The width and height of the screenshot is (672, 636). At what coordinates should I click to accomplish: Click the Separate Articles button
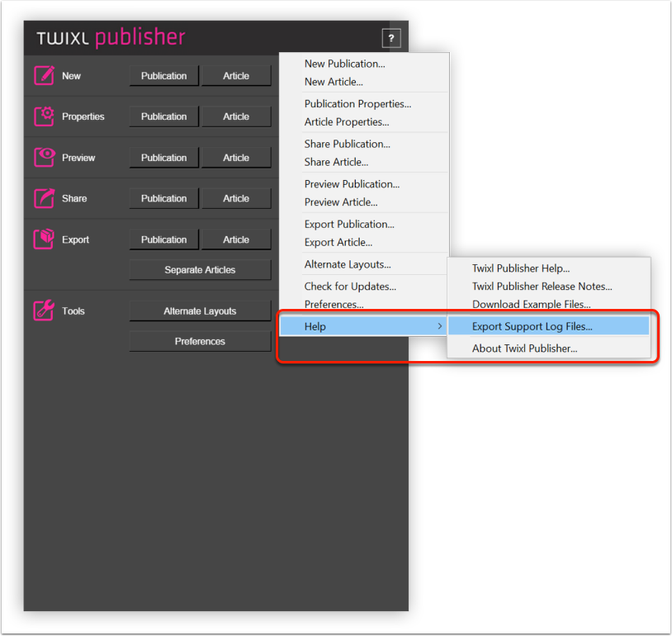pos(200,270)
